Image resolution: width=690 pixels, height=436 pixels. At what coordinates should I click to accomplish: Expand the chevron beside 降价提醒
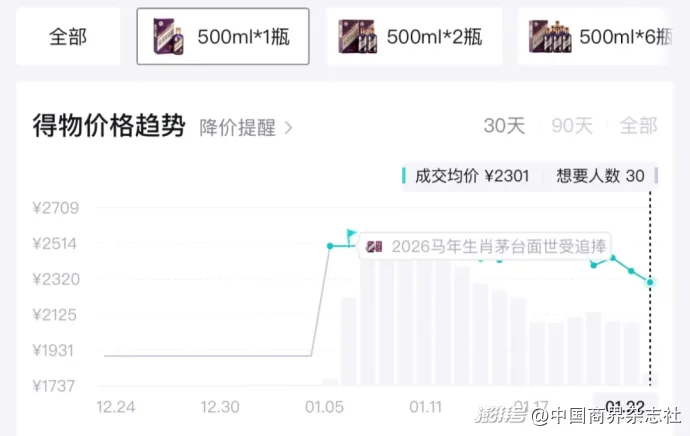(x=288, y=128)
